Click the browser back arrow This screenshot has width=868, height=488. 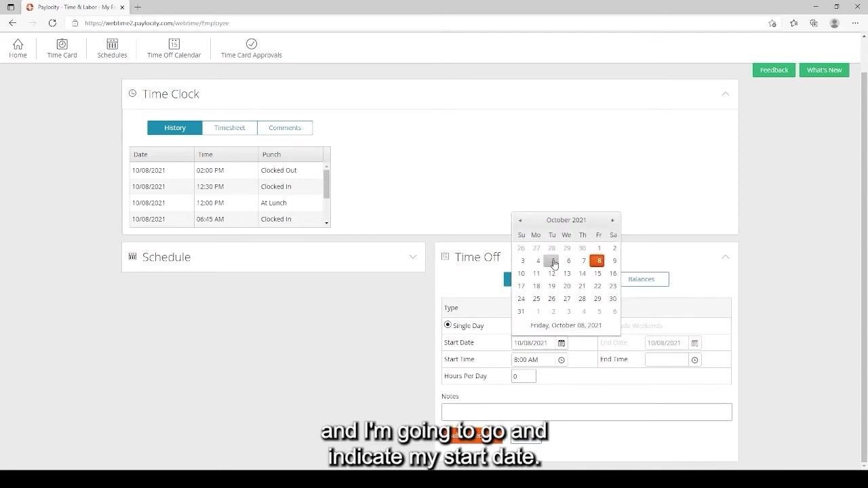(x=12, y=23)
